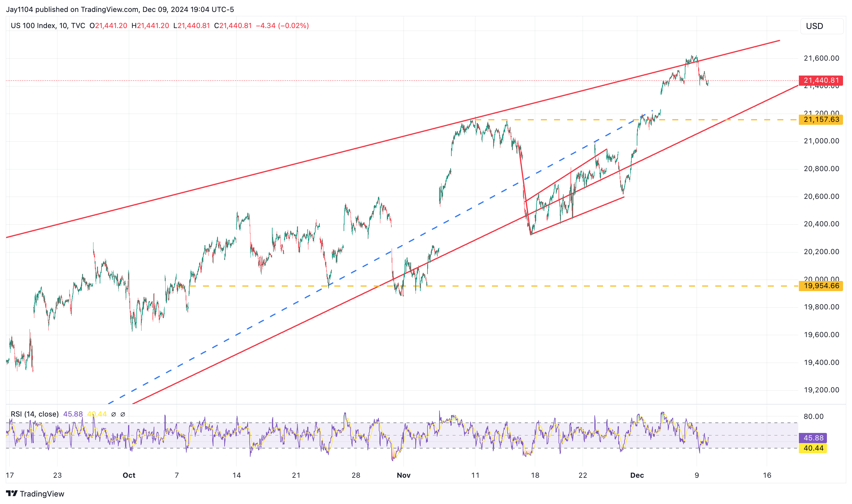Image resolution: width=852 pixels, height=504 pixels.
Task: Click the first empty-set symbol in RSI legend
Action: (114, 414)
